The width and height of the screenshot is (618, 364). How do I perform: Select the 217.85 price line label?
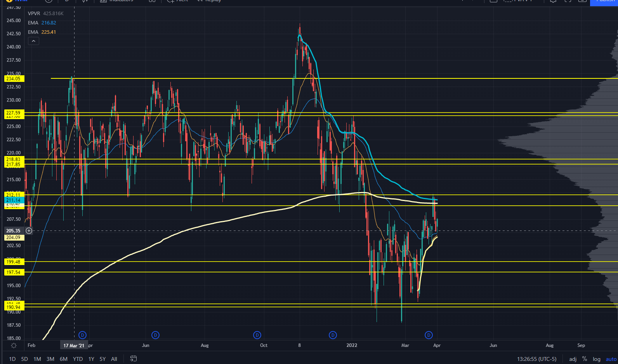[14, 165]
